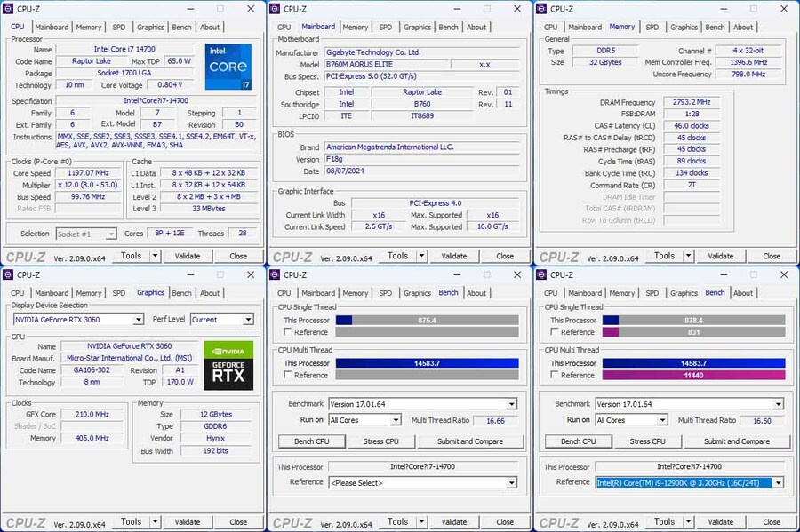Switch to the About tab
800x532 pixels.
pos(210,27)
